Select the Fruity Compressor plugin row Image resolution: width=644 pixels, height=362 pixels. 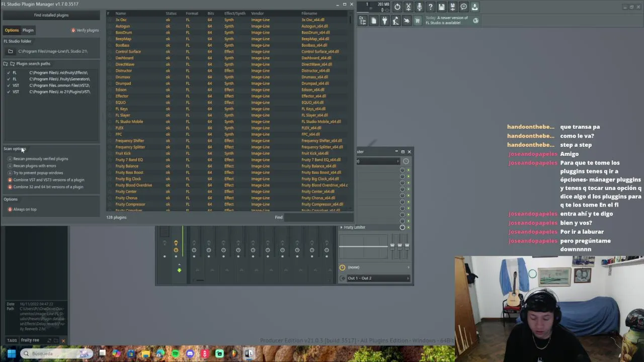point(228,205)
